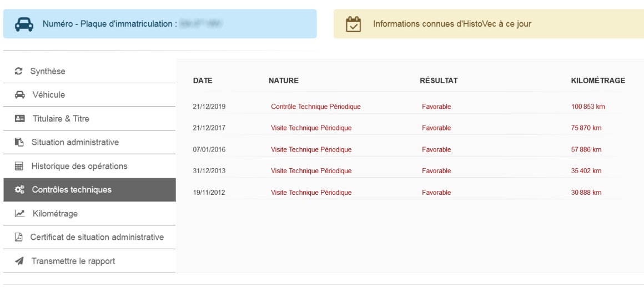Click the car icon beside plate number

(24, 24)
